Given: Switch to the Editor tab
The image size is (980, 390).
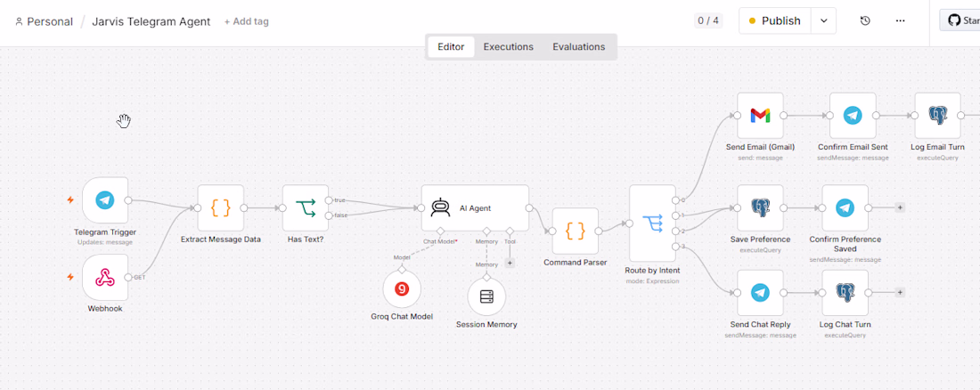Looking at the screenshot, I should [451, 47].
